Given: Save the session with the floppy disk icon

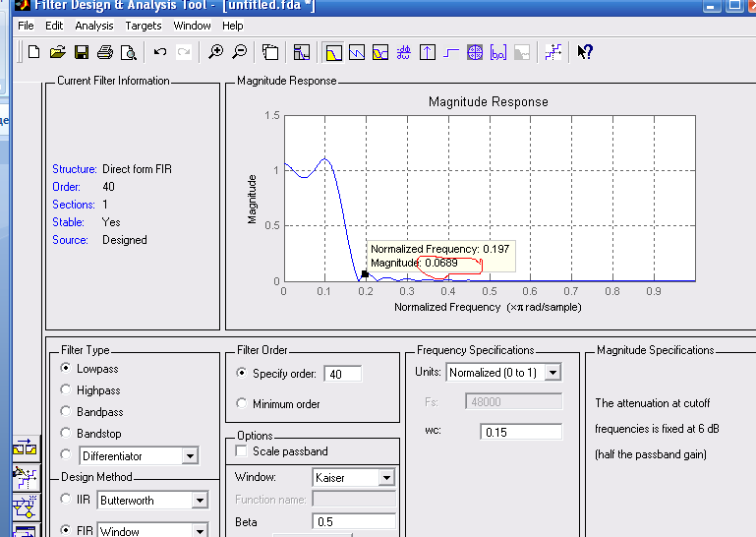Looking at the screenshot, I should point(82,52).
